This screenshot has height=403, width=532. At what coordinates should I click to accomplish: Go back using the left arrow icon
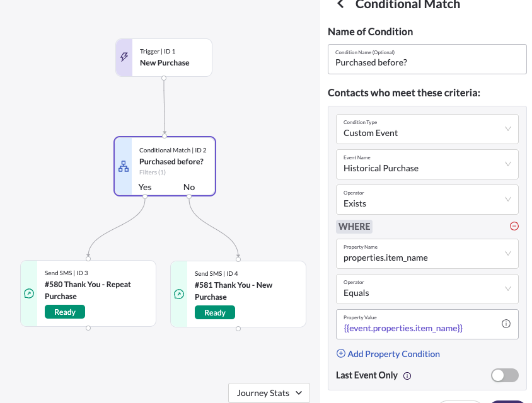tap(340, 4)
